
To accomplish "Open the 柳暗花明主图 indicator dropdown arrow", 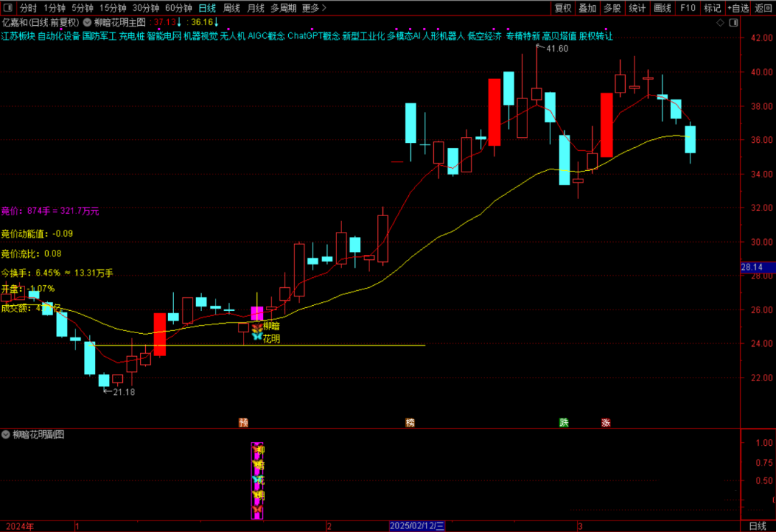I will click(87, 22).
